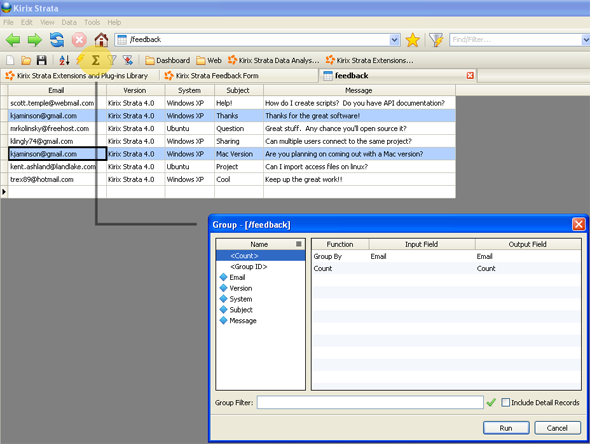Image resolution: width=590 pixels, height=444 pixels.
Task: Click the scott.temple@webmail.com cell
Action: [57, 103]
